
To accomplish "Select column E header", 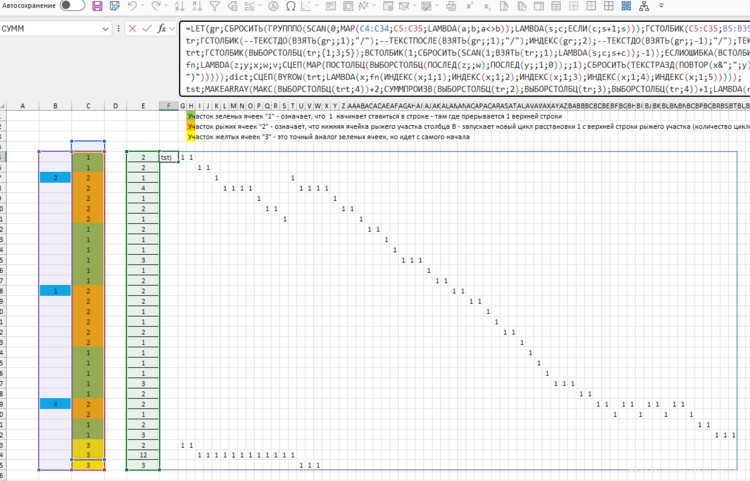I will click(x=142, y=105).
